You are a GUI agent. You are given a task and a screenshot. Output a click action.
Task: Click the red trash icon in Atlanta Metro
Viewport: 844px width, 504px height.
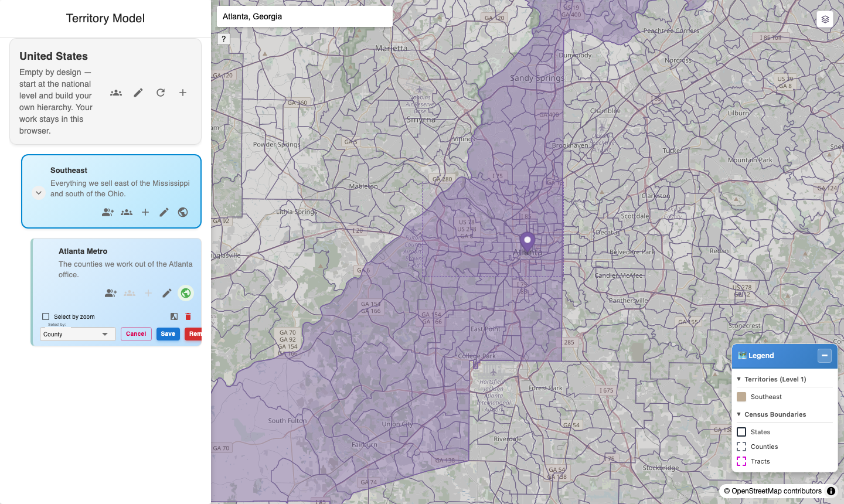point(188,316)
